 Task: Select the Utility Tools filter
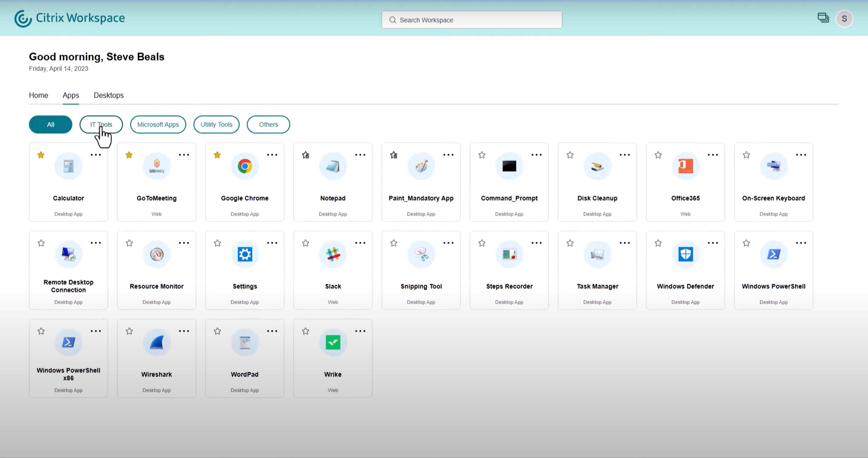[216, 124]
